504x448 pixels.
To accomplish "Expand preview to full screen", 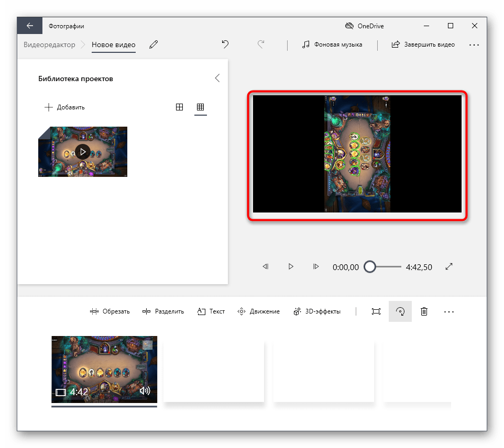I will tap(449, 266).
